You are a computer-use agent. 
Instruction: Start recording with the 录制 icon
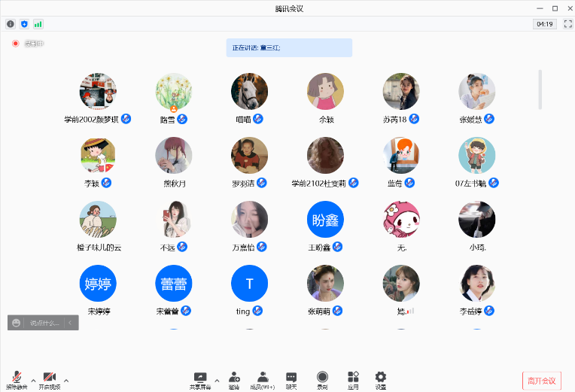pyautogui.click(x=322, y=379)
